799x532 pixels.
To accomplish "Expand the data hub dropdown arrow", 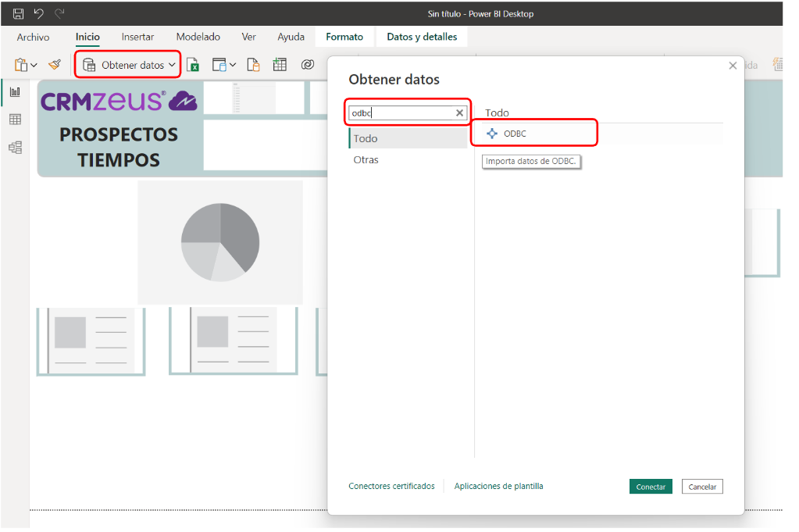I will 233,65.
